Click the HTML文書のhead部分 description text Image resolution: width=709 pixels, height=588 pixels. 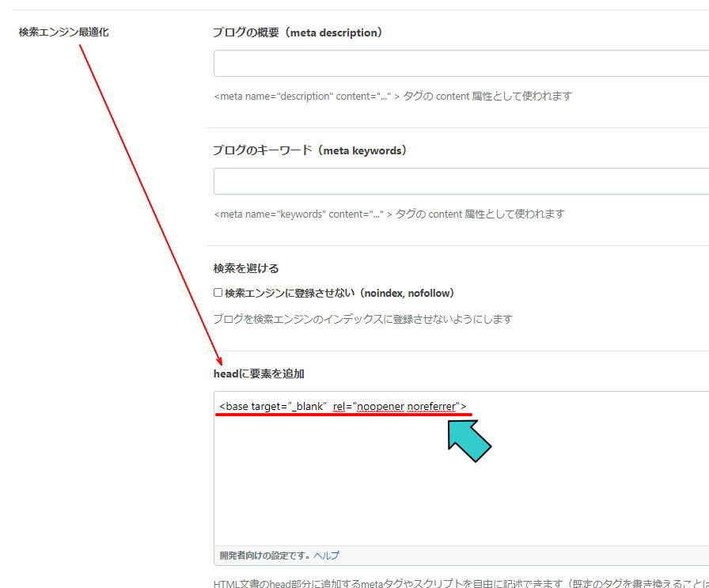461,583
